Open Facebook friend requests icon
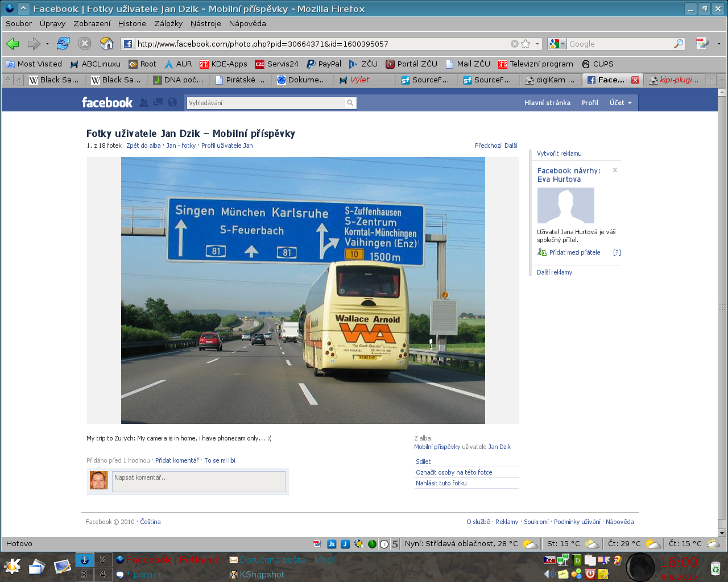Image resolution: width=728 pixels, height=582 pixels. [144, 102]
